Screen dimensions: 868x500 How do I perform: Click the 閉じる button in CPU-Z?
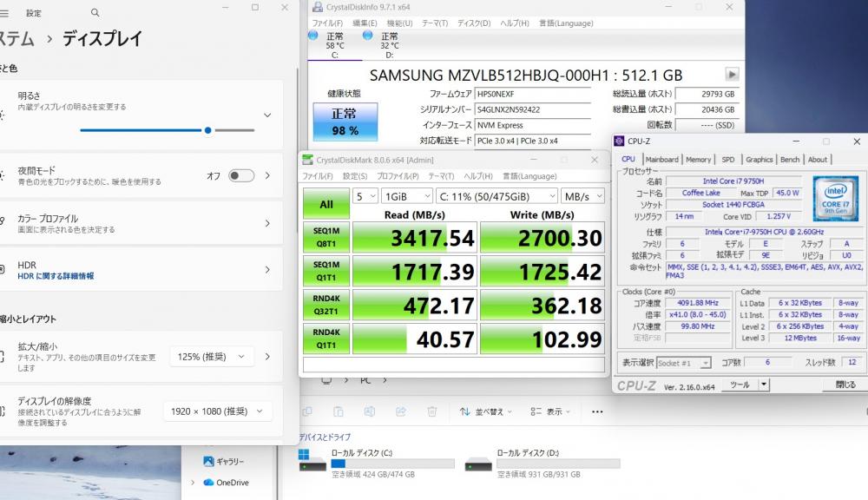tap(845, 385)
